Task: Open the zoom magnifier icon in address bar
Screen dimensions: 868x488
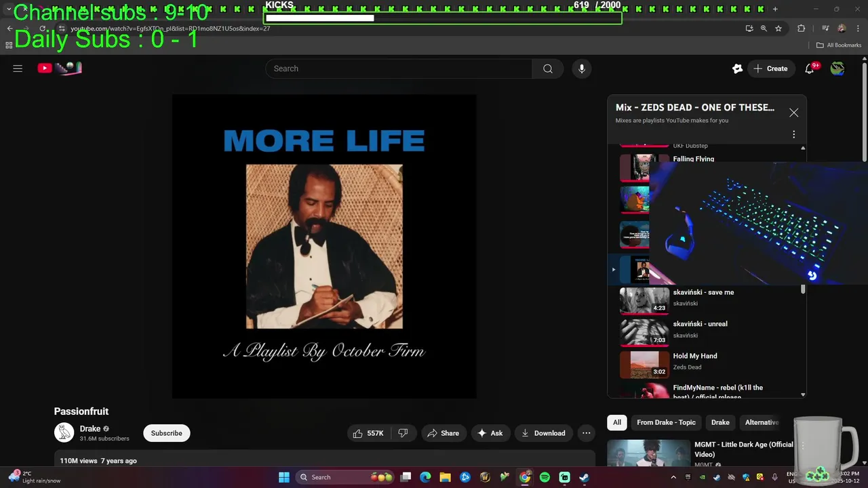Action: pyautogui.click(x=764, y=28)
